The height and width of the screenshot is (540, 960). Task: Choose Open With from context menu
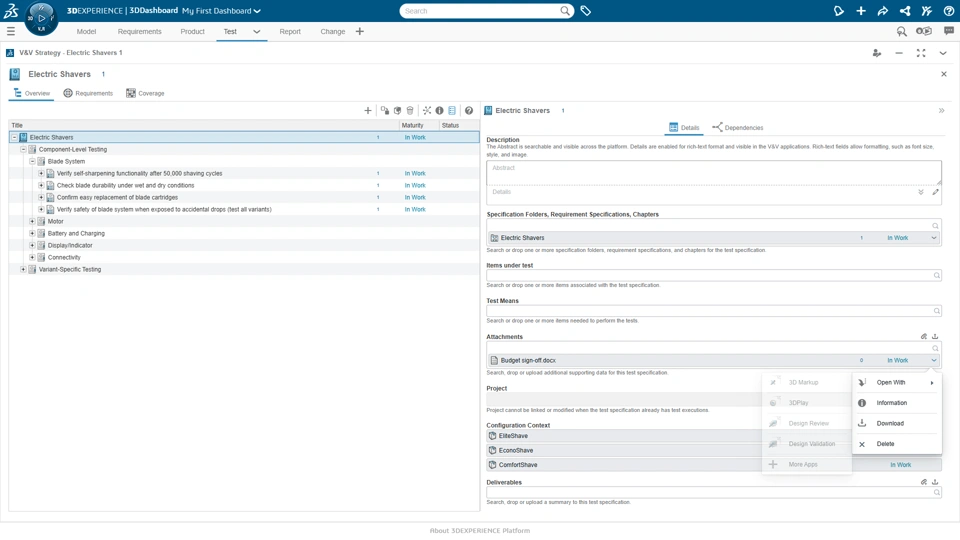point(897,383)
